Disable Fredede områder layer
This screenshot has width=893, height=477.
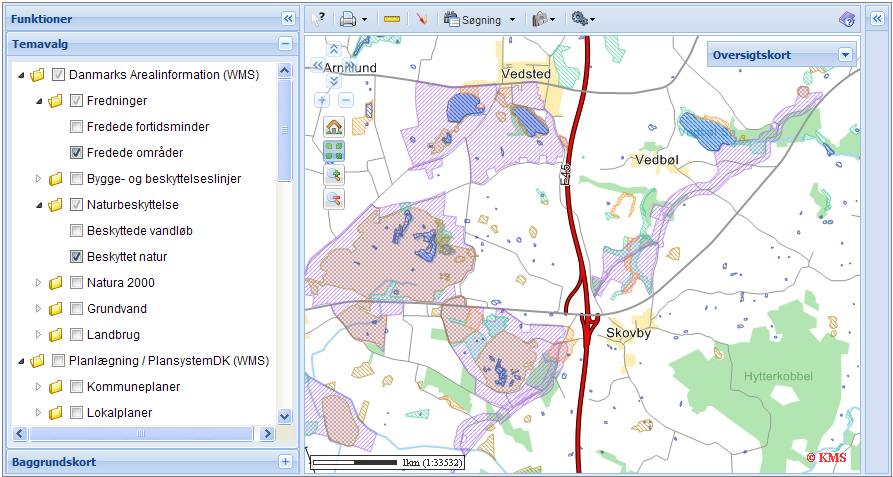click(x=76, y=153)
